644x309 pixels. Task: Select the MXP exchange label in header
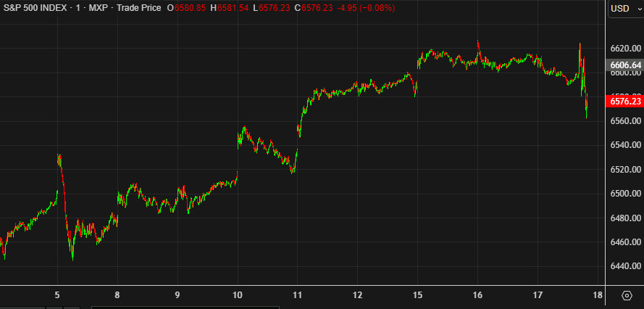(99, 8)
